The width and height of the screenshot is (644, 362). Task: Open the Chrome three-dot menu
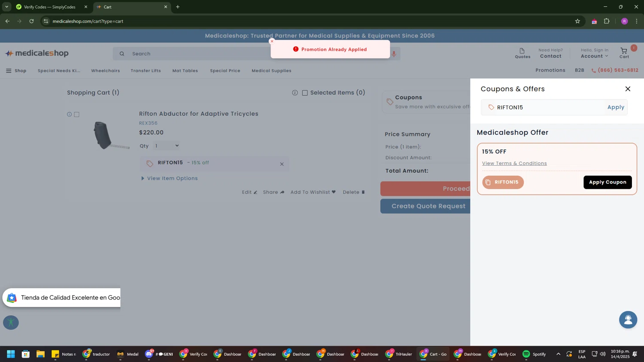(637, 21)
